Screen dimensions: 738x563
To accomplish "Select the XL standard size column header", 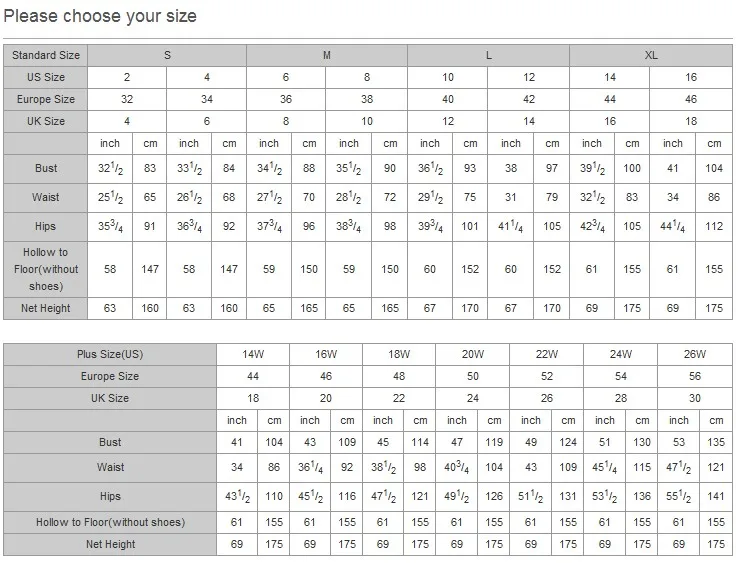I will click(651, 55).
